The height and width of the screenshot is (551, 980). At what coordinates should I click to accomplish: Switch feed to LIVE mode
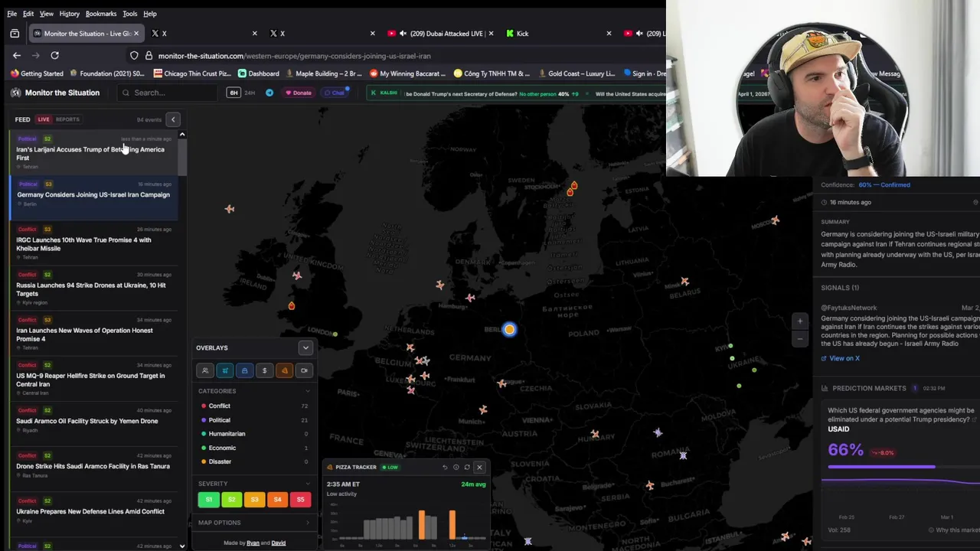coord(44,119)
